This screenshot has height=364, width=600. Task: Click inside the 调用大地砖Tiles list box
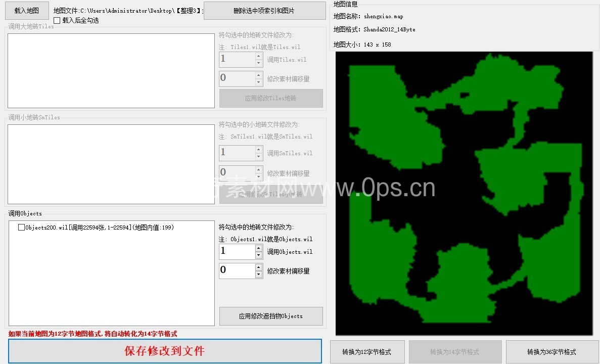click(111, 71)
